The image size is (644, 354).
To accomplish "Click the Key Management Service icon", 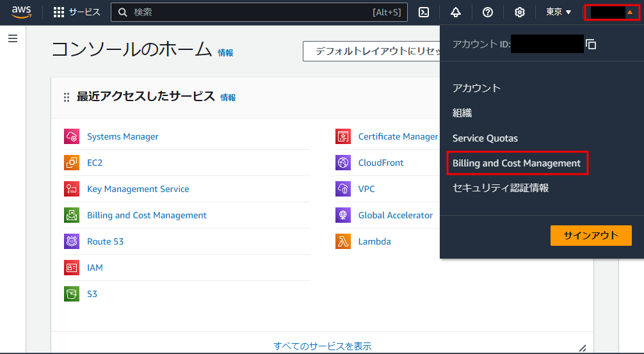I will click(x=72, y=189).
